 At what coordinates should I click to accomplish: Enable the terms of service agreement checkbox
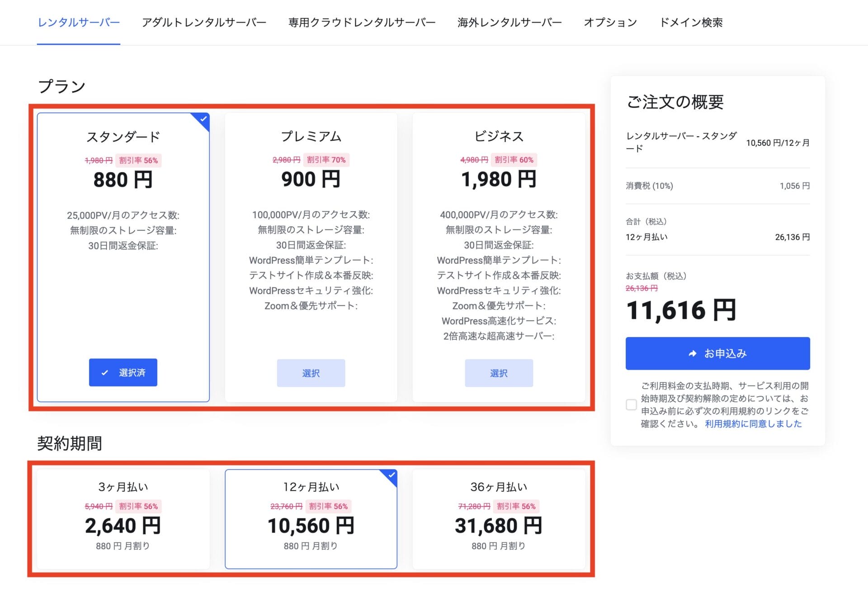coord(631,405)
